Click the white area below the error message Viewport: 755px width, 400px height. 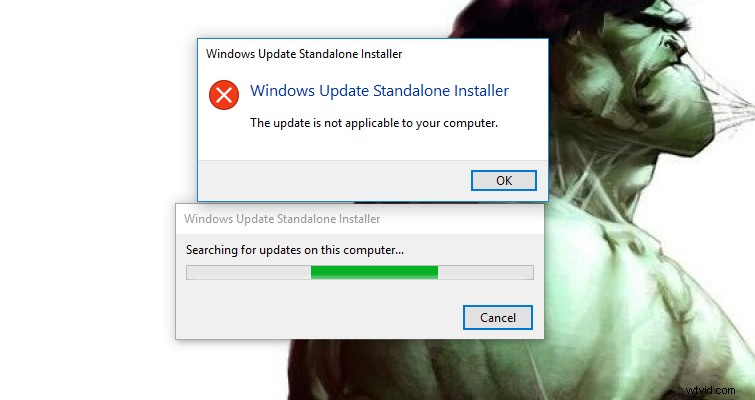(373, 146)
